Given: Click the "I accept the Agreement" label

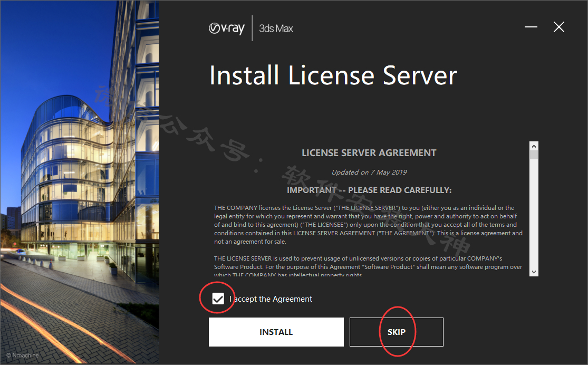Looking at the screenshot, I should [x=271, y=299].
